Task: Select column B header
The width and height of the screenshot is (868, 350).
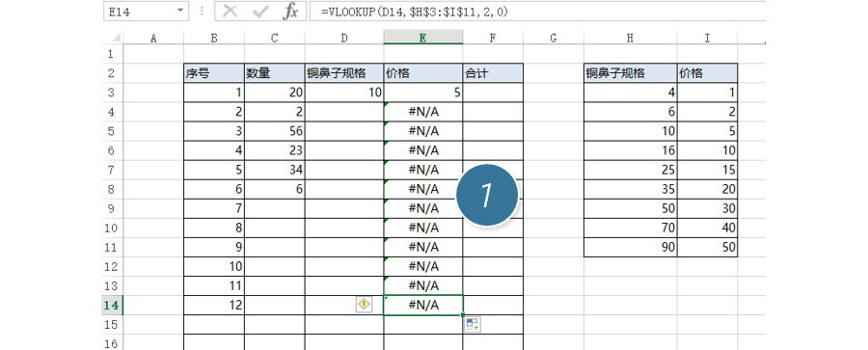Action: [214, 39]
